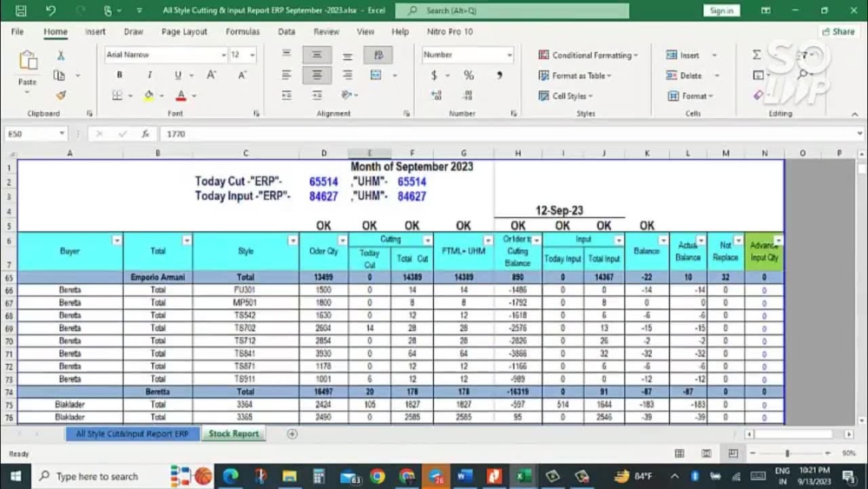868x489 pixels.
Task: Add a new sheet
Action: click(x=292, y=434)
